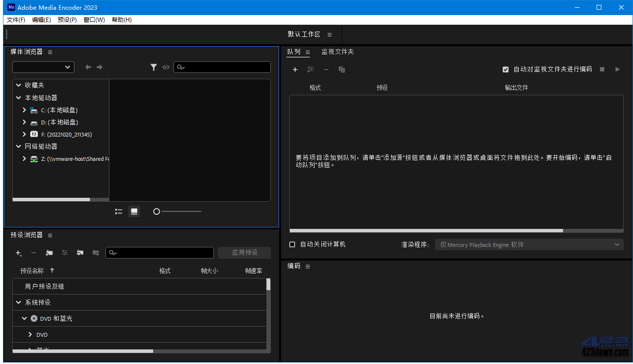The height and width of the screenshot is (364, 633).
Task: Click the 应用预设 button
Action: 244,253
